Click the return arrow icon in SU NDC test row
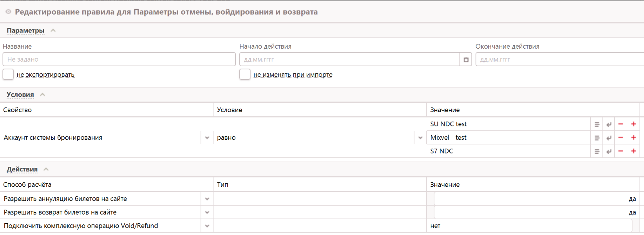This screenshot has height=235, width=644. point(609,124)
